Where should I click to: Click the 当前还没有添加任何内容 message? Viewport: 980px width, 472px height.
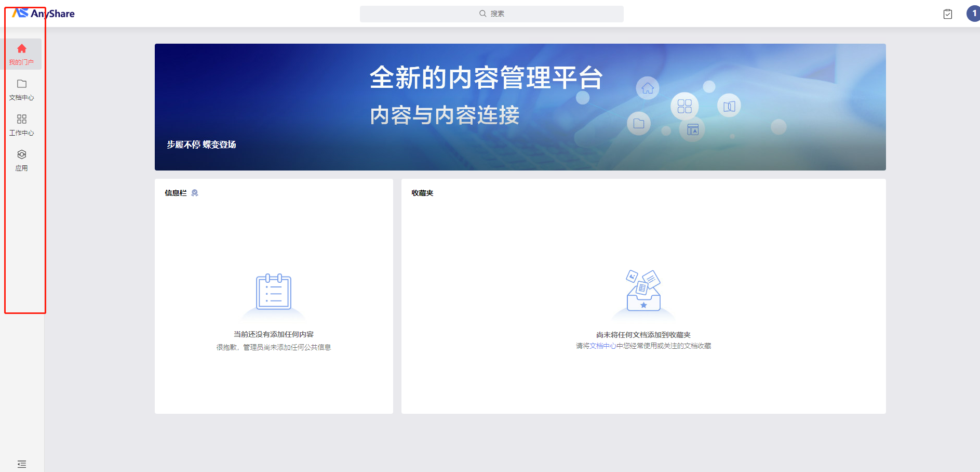[274, 334]
